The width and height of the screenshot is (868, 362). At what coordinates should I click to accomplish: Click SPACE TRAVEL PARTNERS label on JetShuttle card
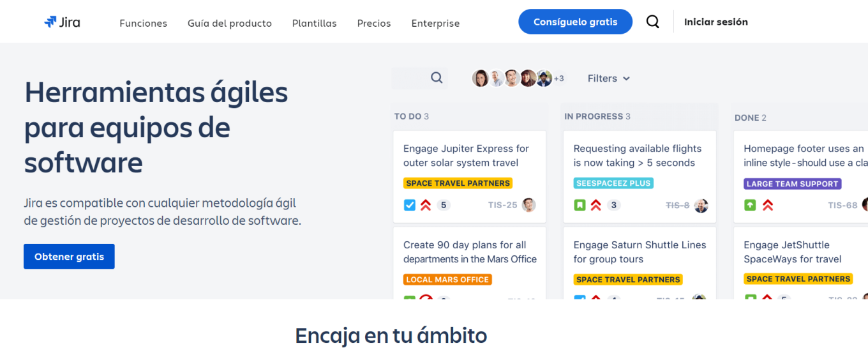coord(798,279)
